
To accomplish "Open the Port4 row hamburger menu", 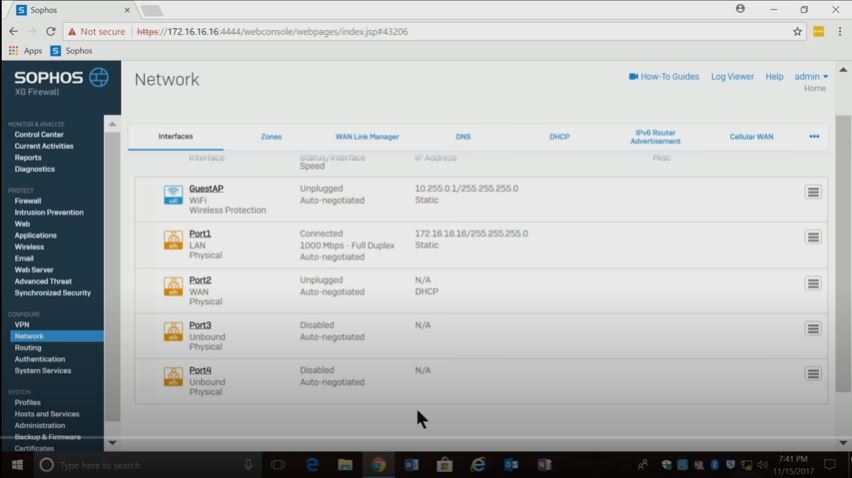I will pos(813,373).
